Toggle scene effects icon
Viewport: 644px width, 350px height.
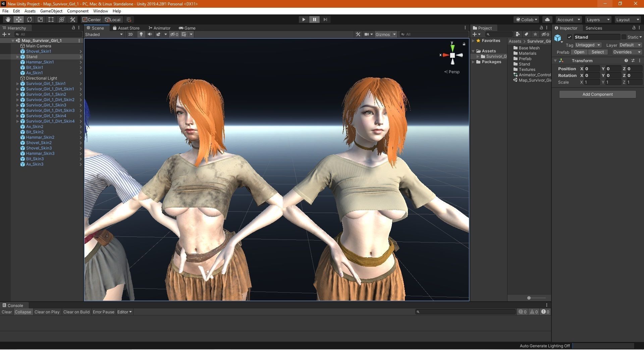point(158,34)
